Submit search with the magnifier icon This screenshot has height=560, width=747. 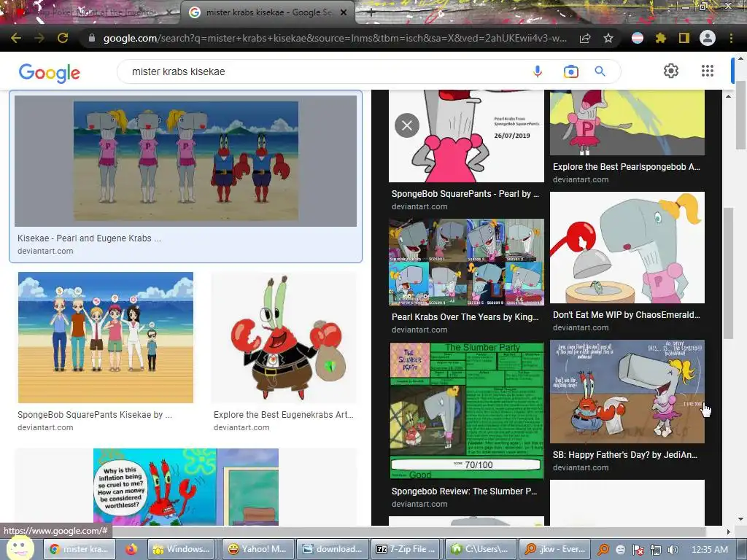600,71
